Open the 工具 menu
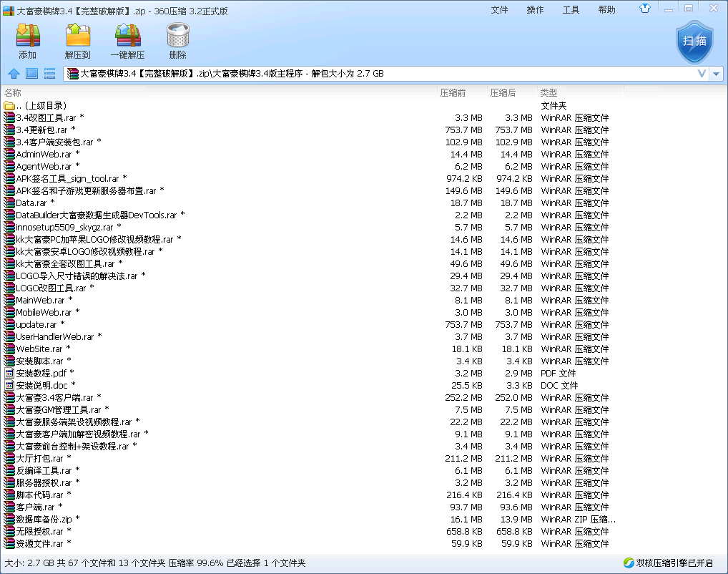Screen dimensions: 728x574 pos(571,10)
